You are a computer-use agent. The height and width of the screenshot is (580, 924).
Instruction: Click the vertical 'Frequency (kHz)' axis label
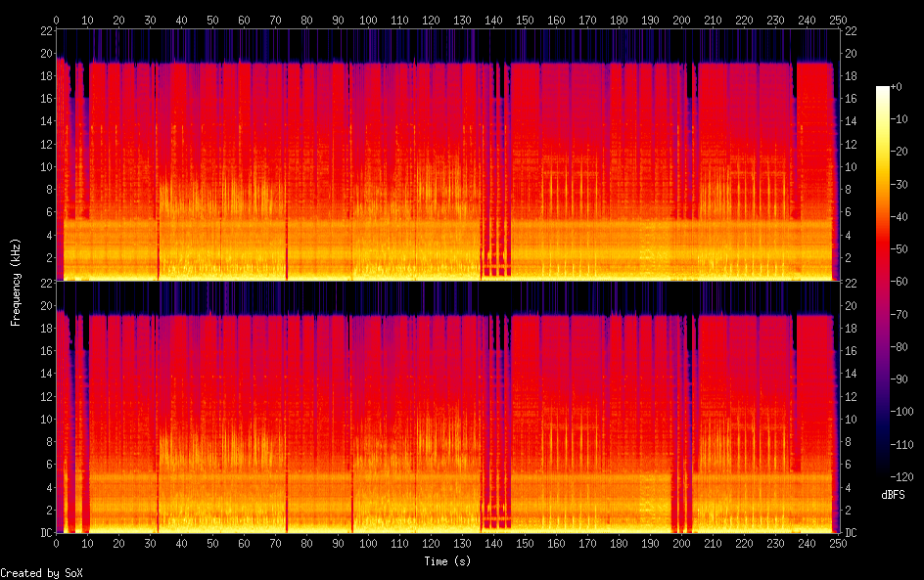click(x=16, y=282)
